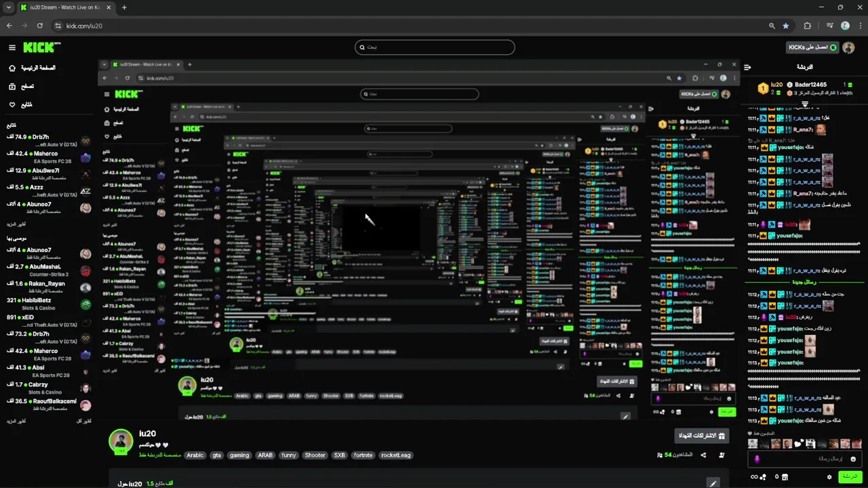Open a new browser tab
Screen dimensions: 868x488
click(x=124, y=7)
